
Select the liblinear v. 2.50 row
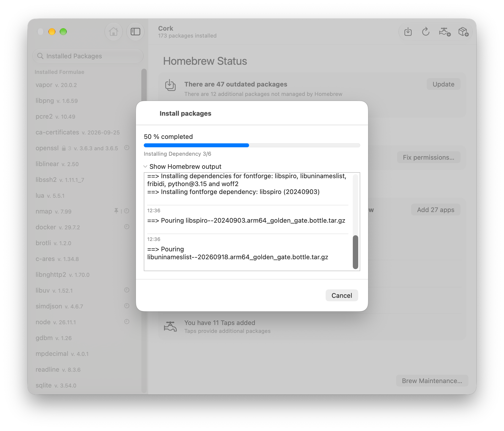[83, 164]
